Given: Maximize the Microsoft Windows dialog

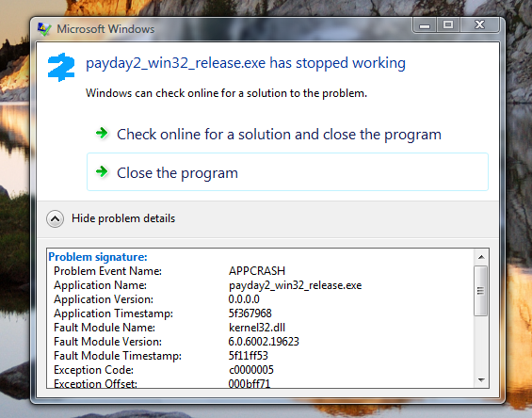Looking at the screenshot, I should tap(448, 25).
